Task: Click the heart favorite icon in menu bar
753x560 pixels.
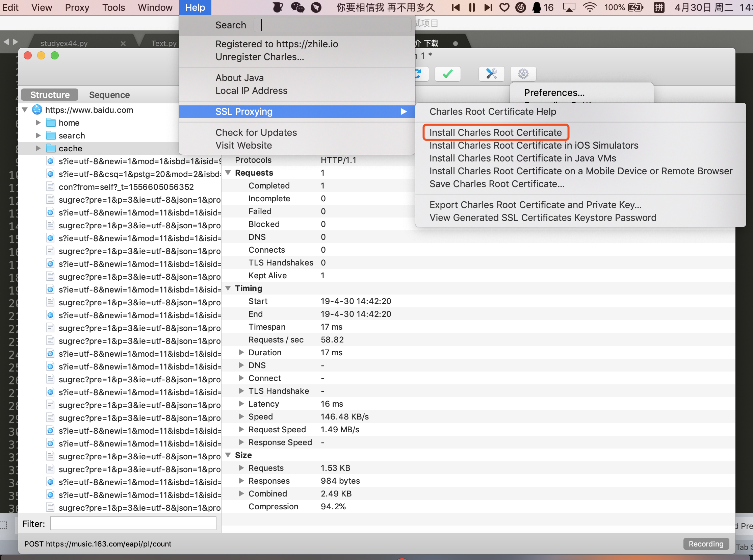Action: click(x=504, y=7)
